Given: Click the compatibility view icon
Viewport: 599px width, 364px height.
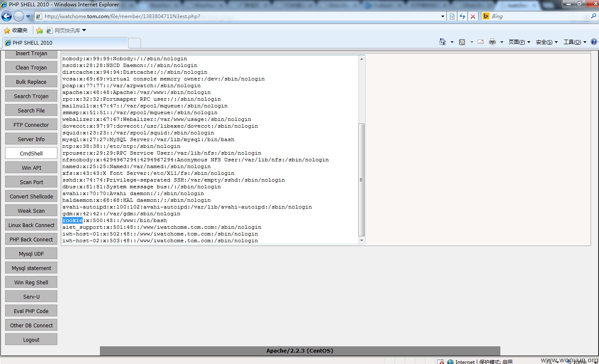Looking at the screenshot, I should click(x=452, y=16).
